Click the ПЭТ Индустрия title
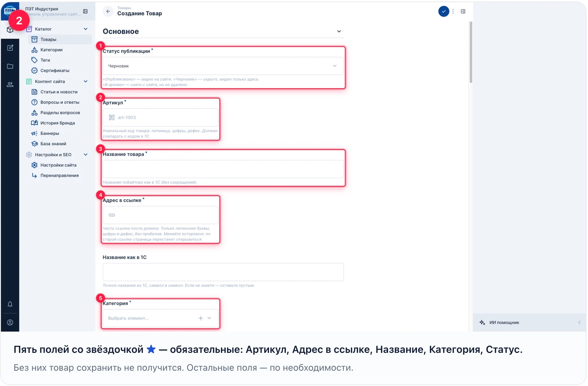Viewport: 588px width, 386px height. click(42, 9)
